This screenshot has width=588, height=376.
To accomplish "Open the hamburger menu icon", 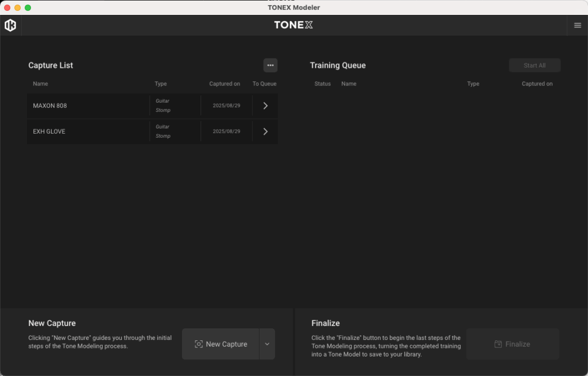I will (578, 25).
